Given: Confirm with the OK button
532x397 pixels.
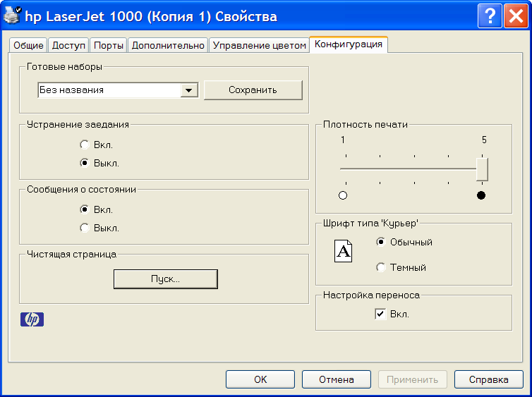Looking at the screenshot, I should tap(260, 379).
